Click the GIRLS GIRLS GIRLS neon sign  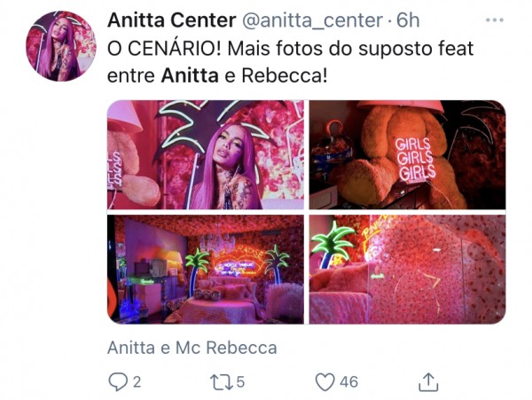coord(415,159)
